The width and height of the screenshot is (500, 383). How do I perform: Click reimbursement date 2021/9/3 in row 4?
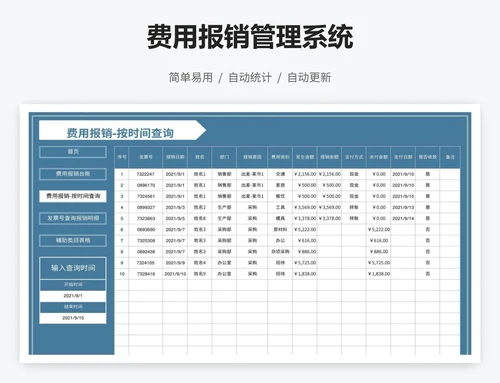175,207
